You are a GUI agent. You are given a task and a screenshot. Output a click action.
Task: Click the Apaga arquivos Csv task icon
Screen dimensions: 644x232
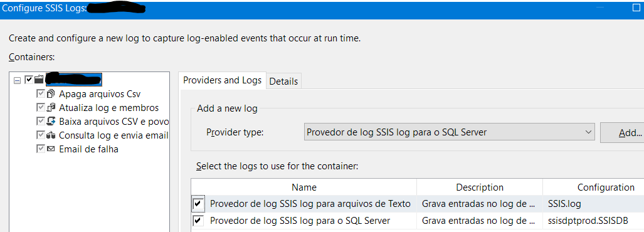click(x=51, y=93)
